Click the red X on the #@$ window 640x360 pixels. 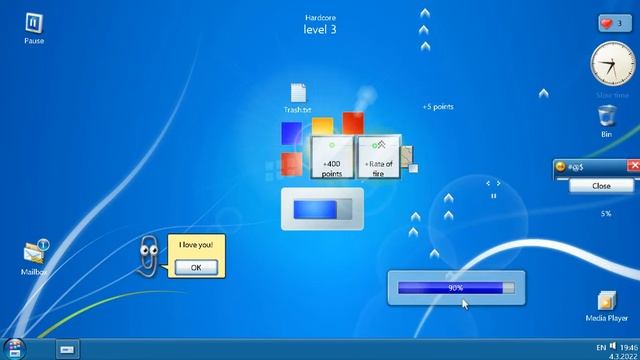point(634,165)
